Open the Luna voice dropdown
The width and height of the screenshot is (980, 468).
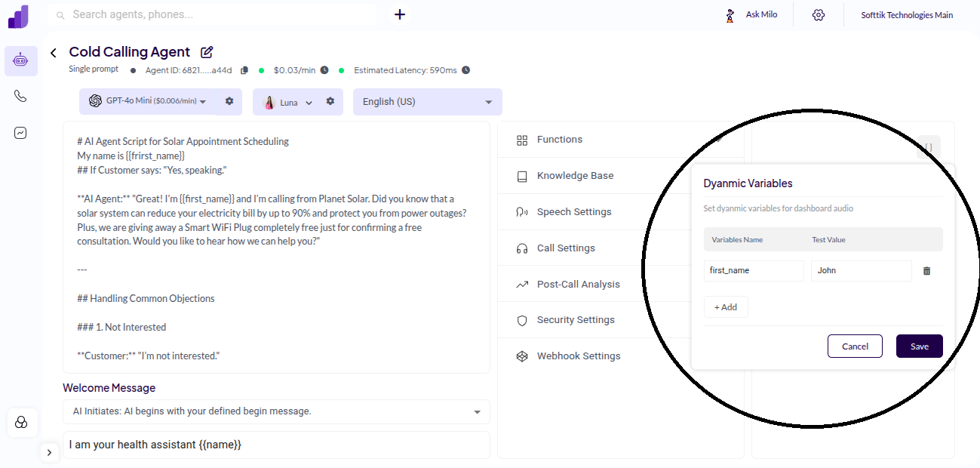[288, 102]
